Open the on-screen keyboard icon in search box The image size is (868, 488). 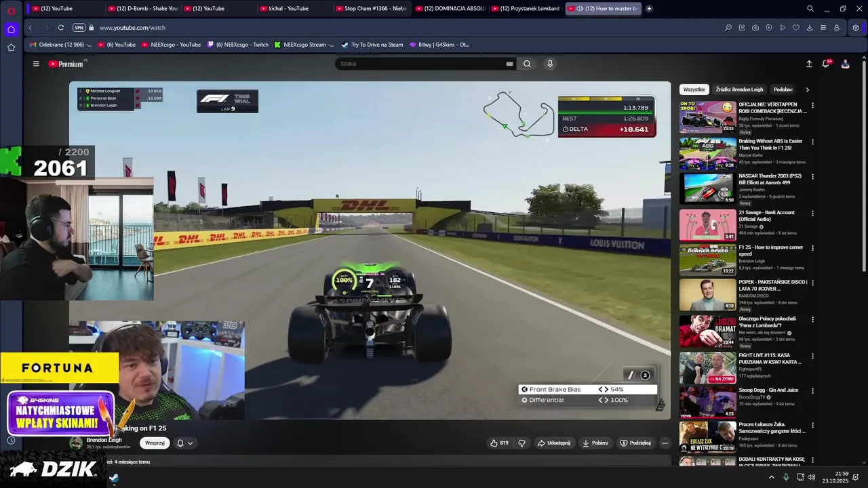[x=509, y=64]
